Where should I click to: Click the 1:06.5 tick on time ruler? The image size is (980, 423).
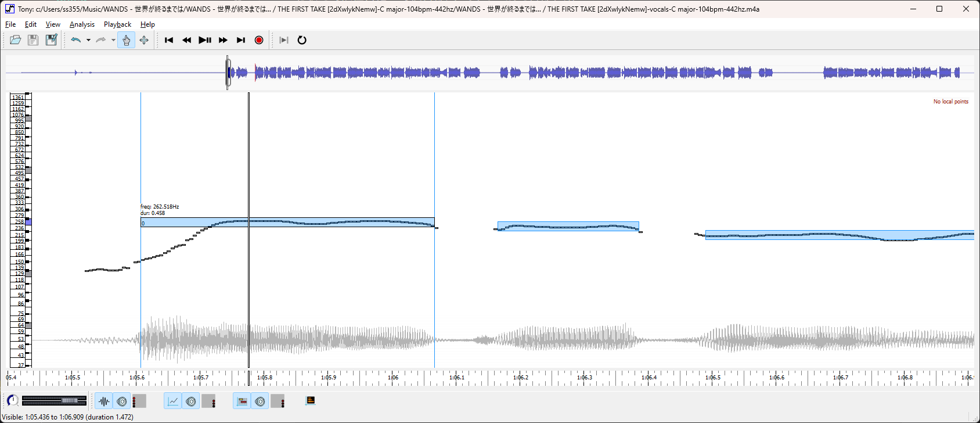[x=713, y=377]
